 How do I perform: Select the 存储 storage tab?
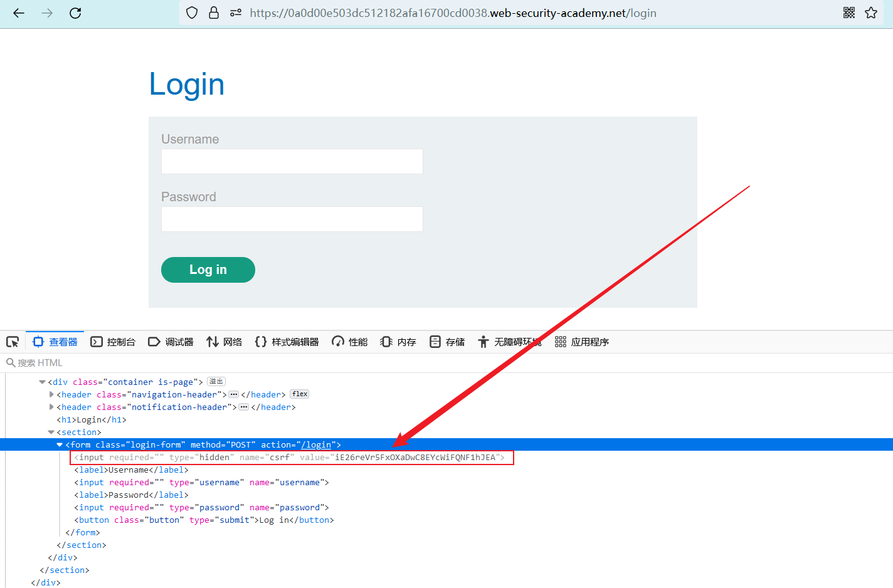(447, 342)
